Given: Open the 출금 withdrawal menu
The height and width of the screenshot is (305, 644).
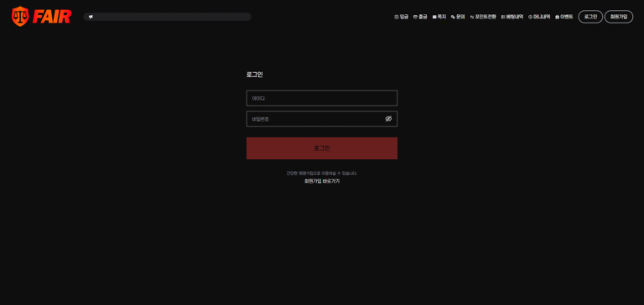Looking at the screenshot, I should pos(420,17).
